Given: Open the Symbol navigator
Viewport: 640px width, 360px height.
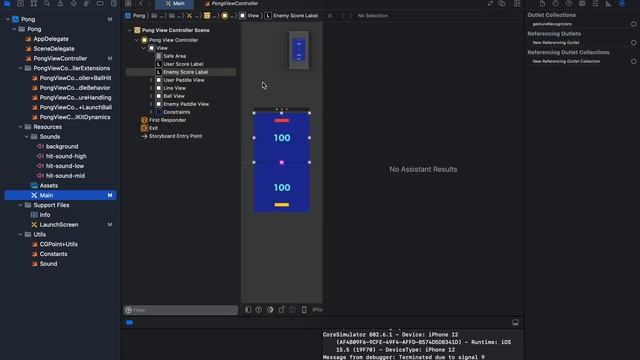Looking at the screenshot, I should point(33,4).
